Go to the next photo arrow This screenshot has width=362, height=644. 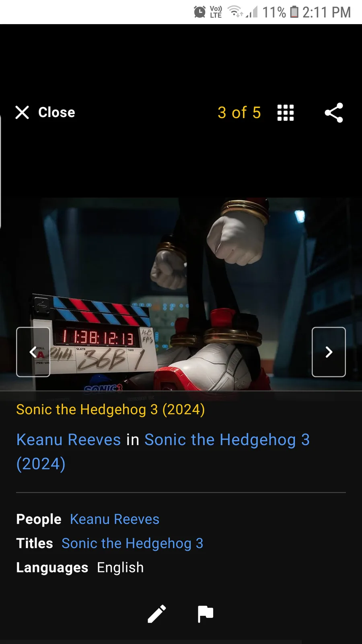point(329,352)
